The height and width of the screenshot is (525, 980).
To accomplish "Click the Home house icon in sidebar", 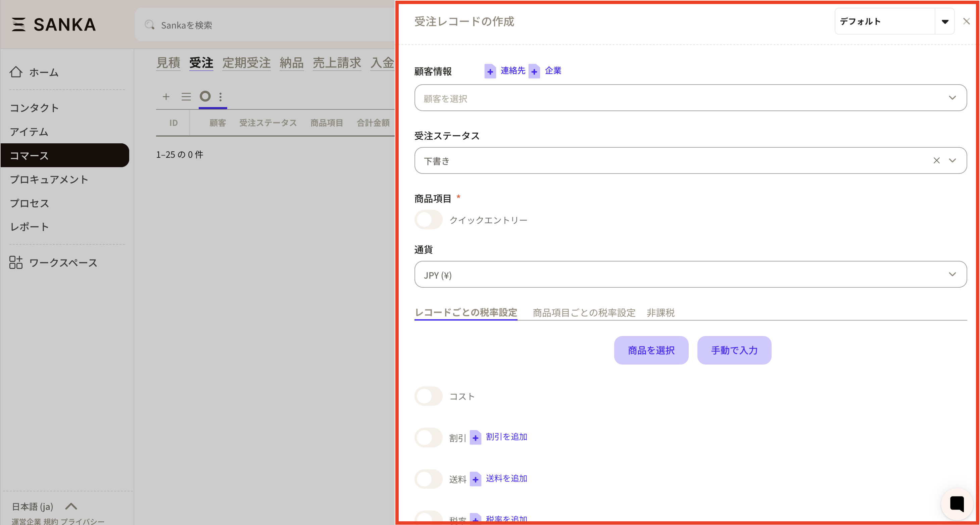I will point(16,72).
